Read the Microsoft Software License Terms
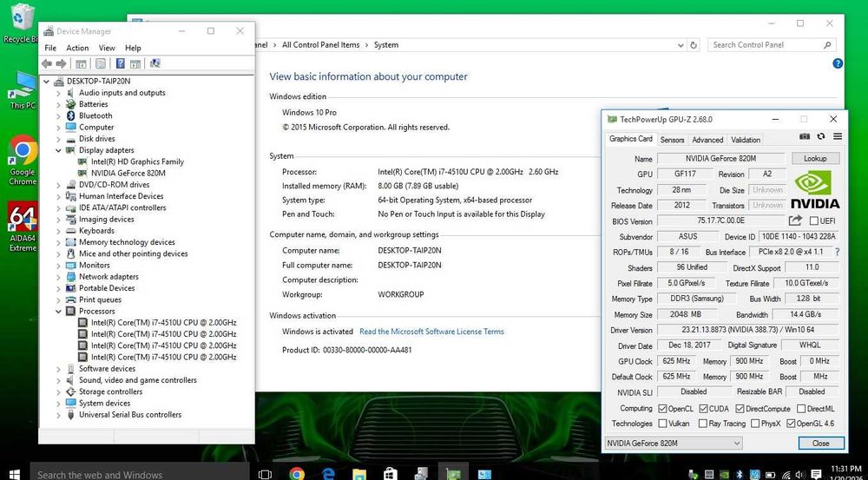 (431, 331)
